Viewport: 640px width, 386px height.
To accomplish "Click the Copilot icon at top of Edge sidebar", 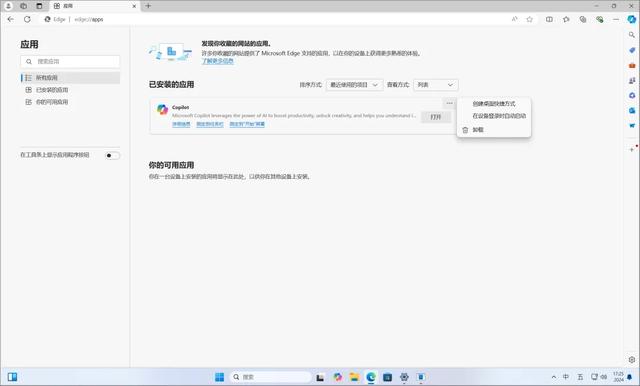I will 632,19.
